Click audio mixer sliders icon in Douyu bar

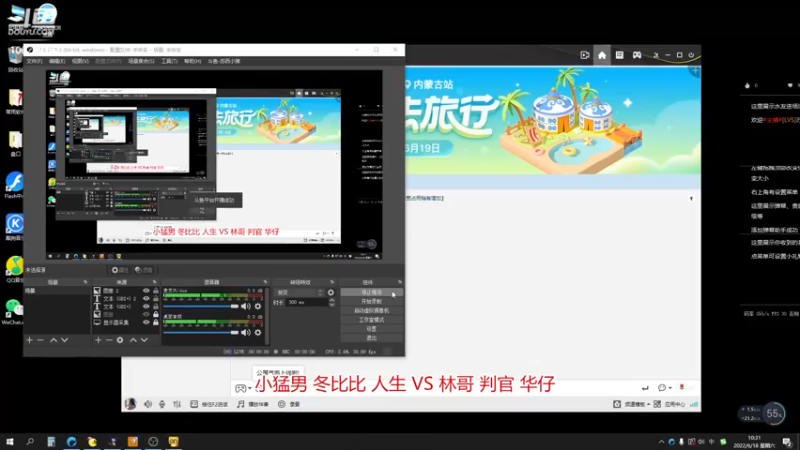[x=177, y=404]
